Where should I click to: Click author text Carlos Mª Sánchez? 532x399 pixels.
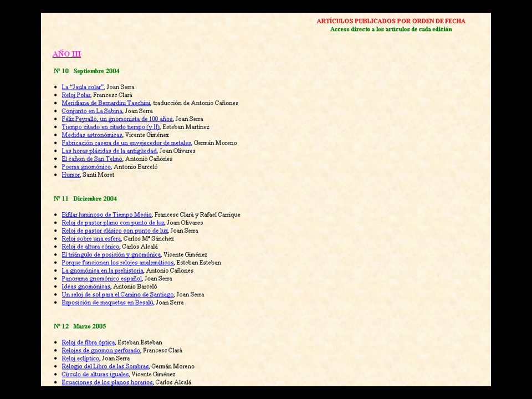(149, 238)
